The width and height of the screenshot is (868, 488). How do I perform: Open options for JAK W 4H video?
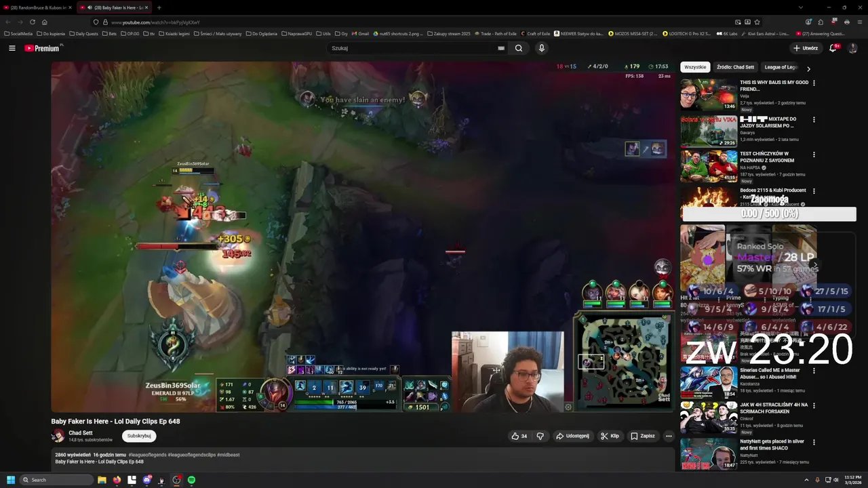click(814, 405)
